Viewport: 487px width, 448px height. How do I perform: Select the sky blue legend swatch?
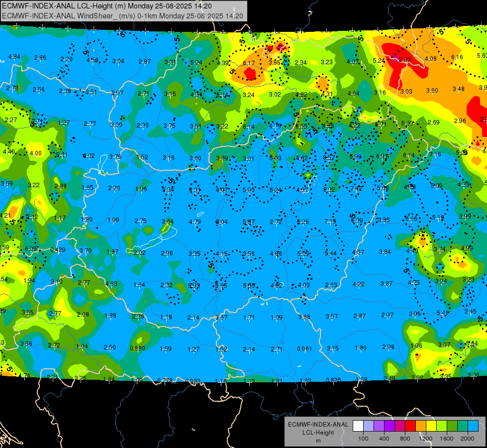(473, 426)
